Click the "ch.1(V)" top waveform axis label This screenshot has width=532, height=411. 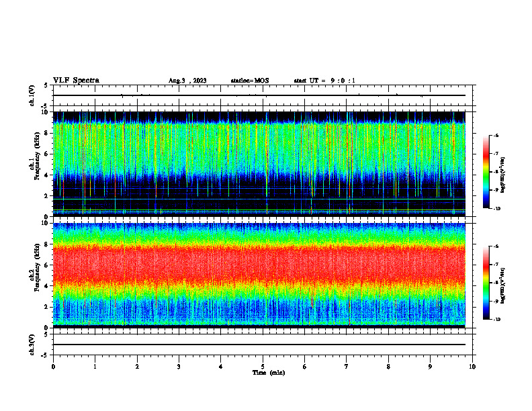pyautogui.click(x=32, y=95)
